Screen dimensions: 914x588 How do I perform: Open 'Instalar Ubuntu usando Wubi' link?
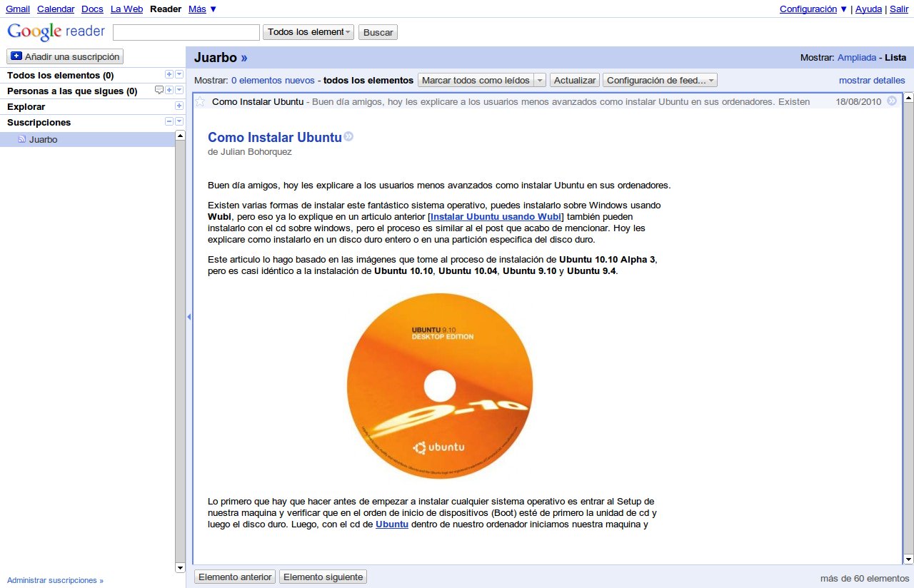click(x=496, y=216)
